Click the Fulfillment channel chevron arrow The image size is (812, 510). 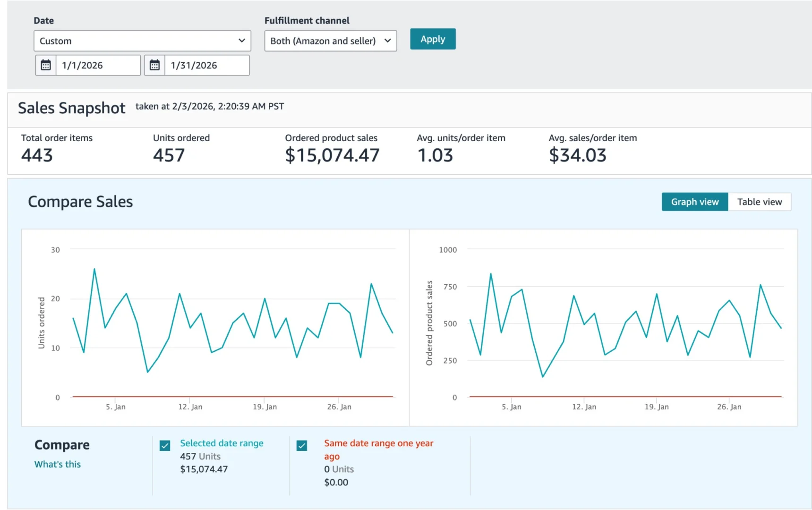(388, 41)
